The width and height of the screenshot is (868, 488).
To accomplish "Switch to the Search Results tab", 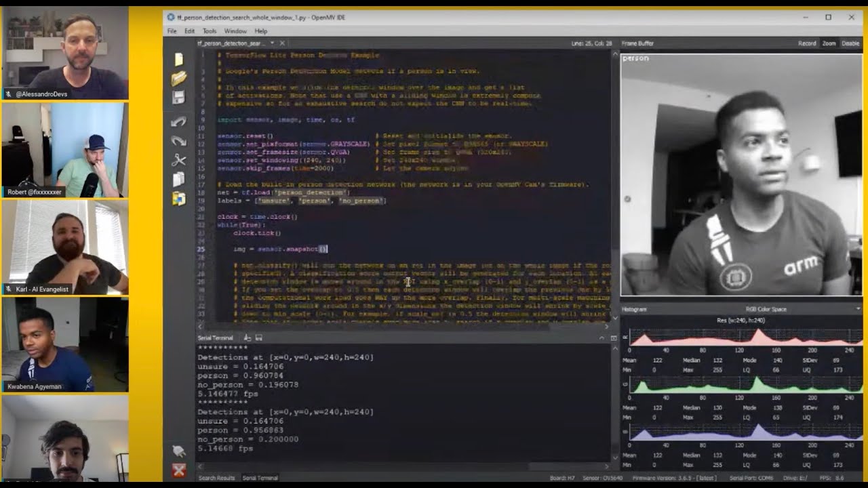I will coord(216,478).
